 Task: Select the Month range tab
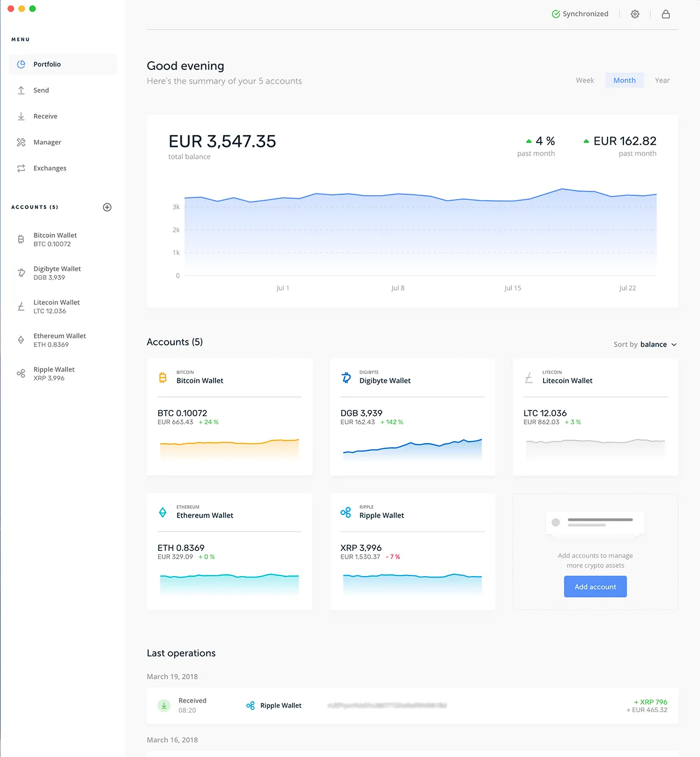[x=625, y=80]
